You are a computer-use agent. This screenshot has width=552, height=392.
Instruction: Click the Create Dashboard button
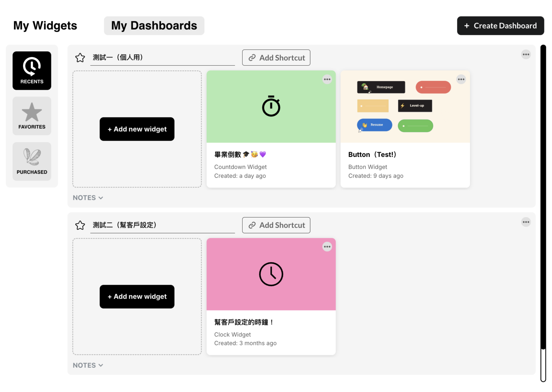coord(500,25)
